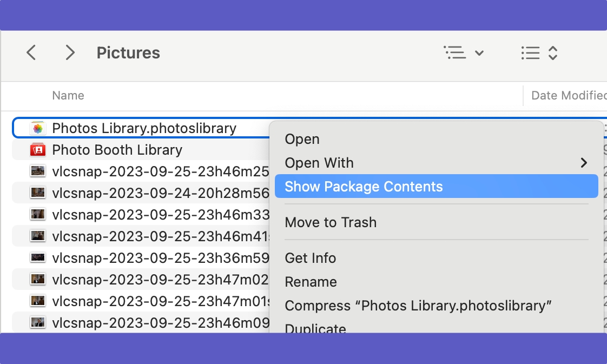Click thumbnail of vlcsnap 20h28m56 snapshot

(37, 192)
